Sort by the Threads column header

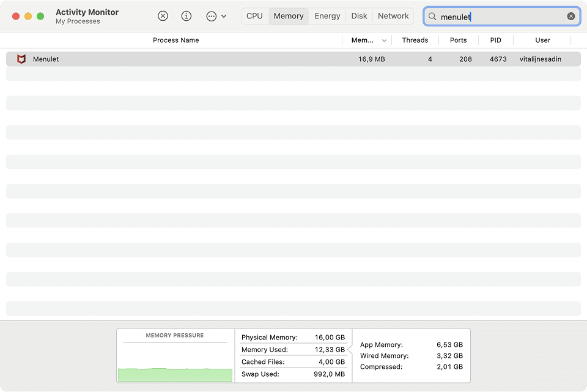coord(415,40)
